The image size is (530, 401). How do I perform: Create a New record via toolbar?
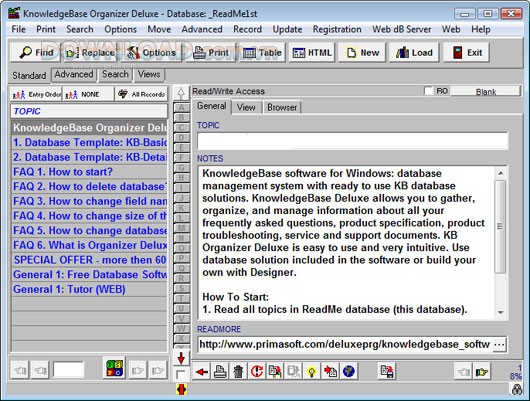362,52
